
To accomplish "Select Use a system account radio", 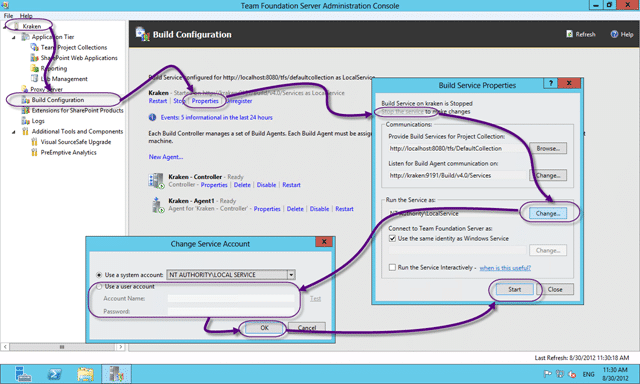I will (99, 275).
